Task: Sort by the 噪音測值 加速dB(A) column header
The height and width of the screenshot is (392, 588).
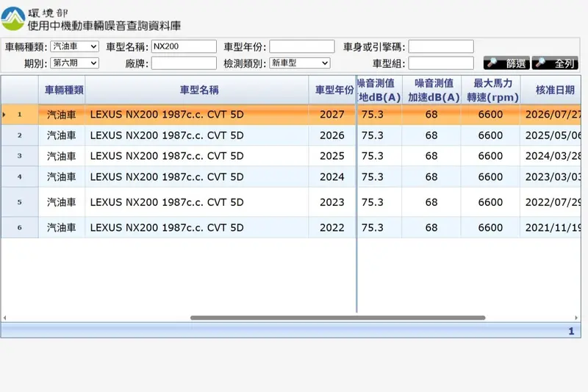Action: coord(431,90)
